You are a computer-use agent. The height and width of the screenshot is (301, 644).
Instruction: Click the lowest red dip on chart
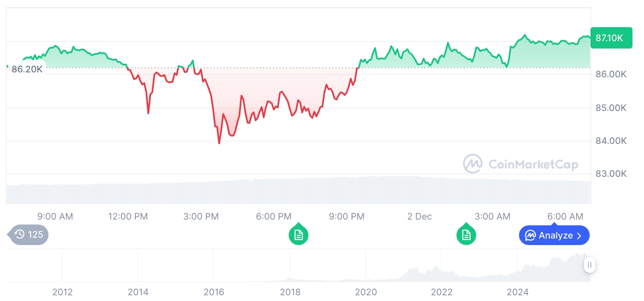pyautogui.click(x=219, y=143)
